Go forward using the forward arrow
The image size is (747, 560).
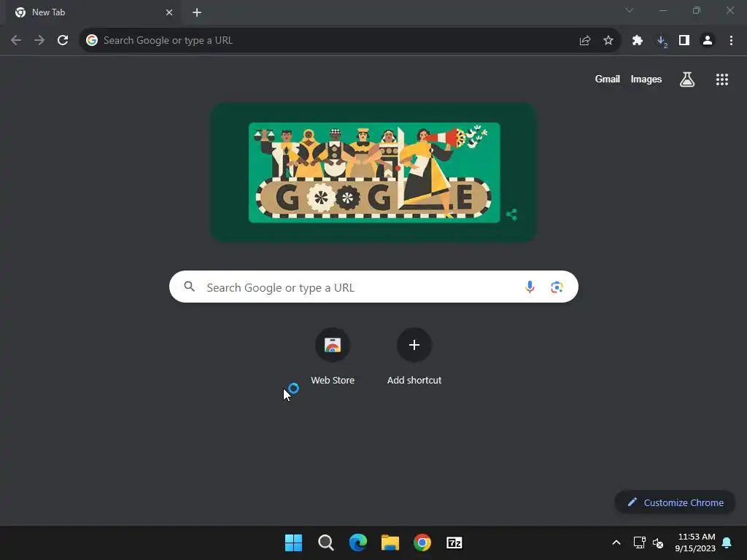[39, 41]
